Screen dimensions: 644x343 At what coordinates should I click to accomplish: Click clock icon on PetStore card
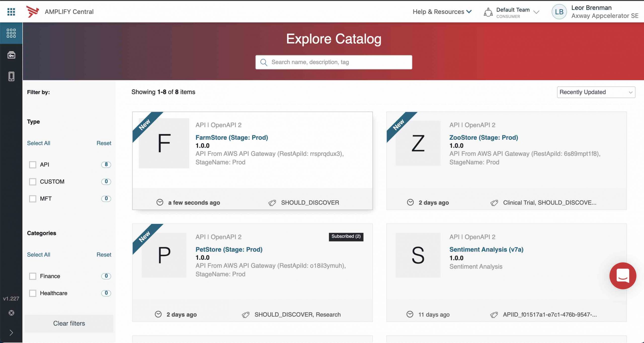(x=158, y=314)
